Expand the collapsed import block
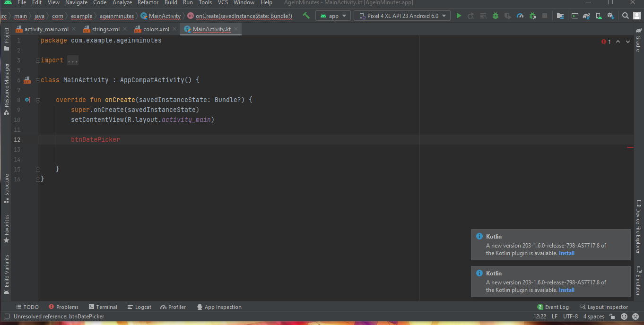 (x=38, y=60)
